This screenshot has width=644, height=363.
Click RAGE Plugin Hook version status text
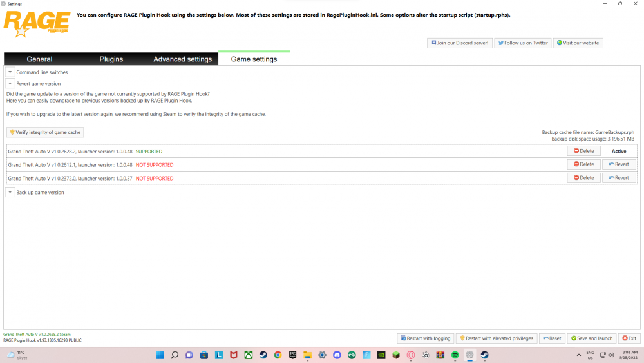click(x=43, y=340)
